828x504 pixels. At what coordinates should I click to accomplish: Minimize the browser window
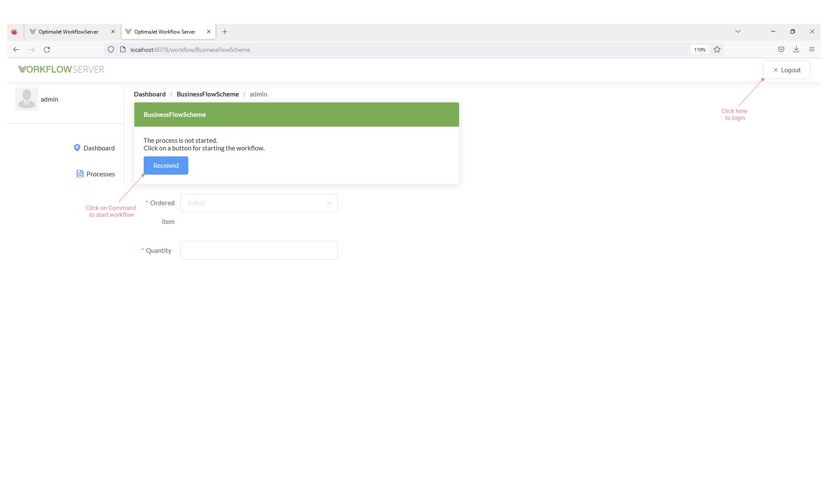pyautogui.click(x=773, y=31)
